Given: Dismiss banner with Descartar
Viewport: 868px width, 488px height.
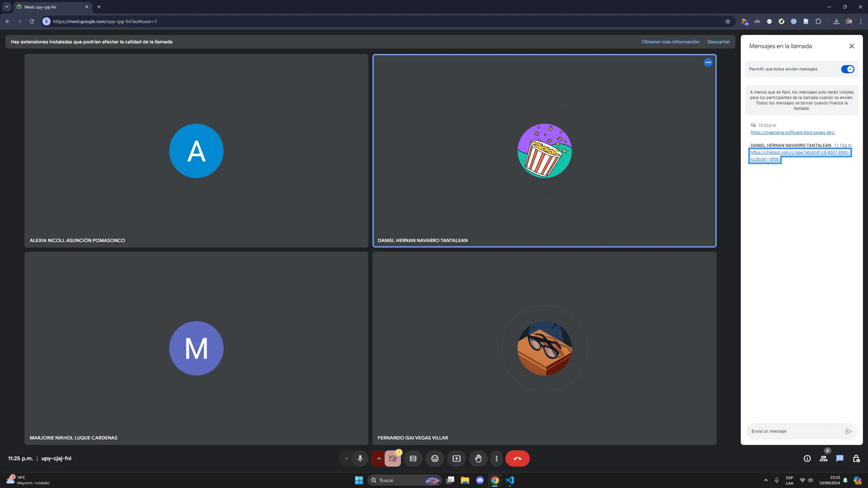Looking at the screenshot, I should [718, 42].
